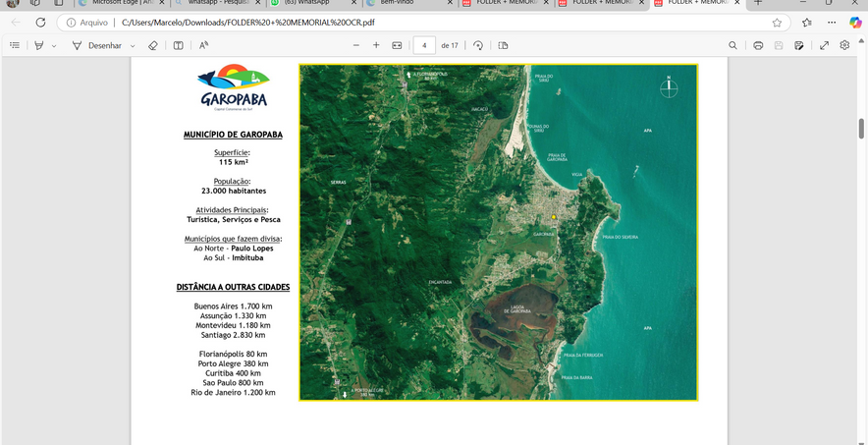Open a new browser tab
The height and width of the screenshot is (445, 868).
758,3
